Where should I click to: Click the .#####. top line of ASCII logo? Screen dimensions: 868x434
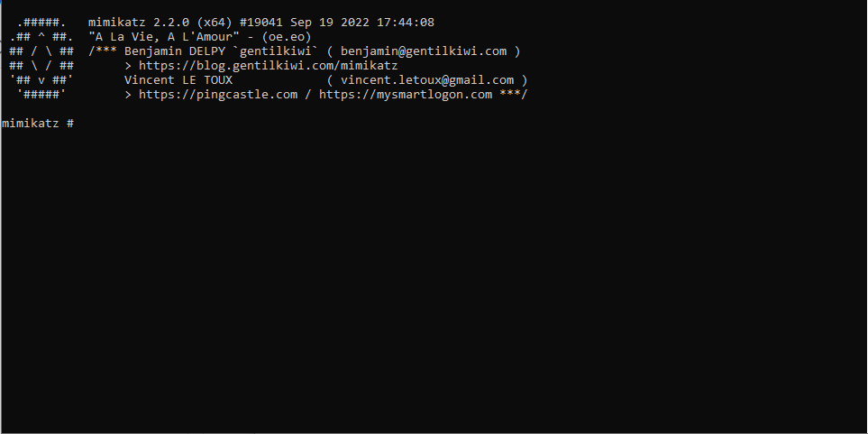pos(41,23)
